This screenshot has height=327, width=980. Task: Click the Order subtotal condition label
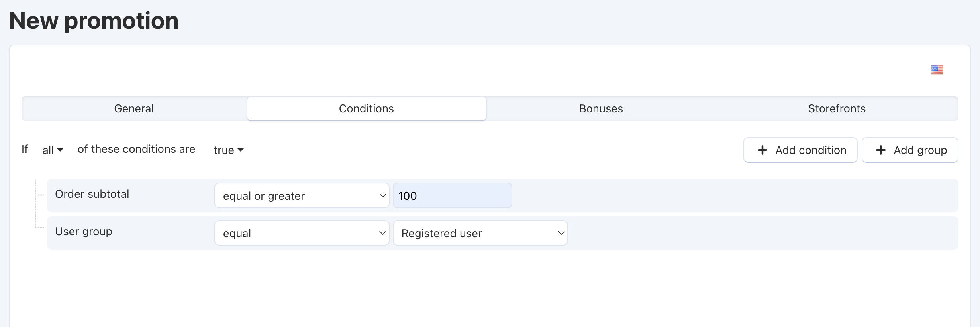coord(92,194)
